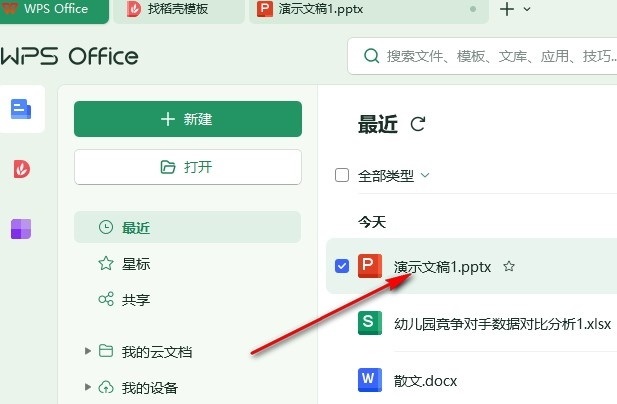The width and height of the screenshot is (617, 404).
Task: Open the purple apps sidebar icon
Action: (21, 229)
